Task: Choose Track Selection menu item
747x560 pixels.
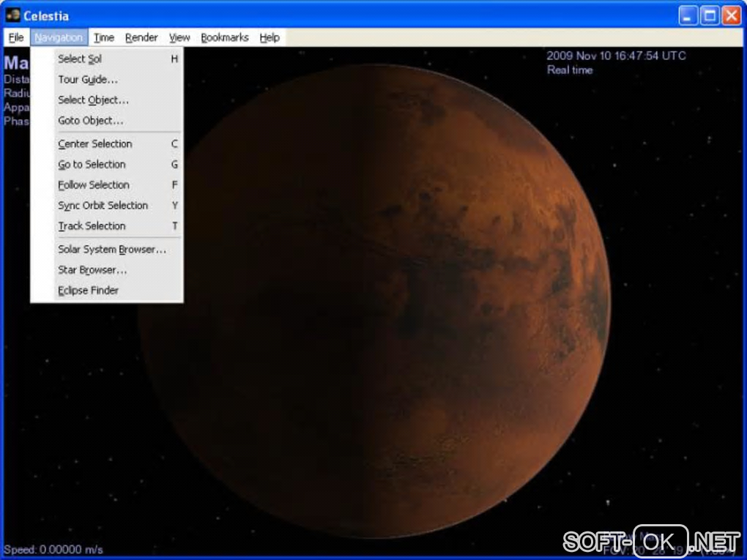Action: (x=107, y=225)
